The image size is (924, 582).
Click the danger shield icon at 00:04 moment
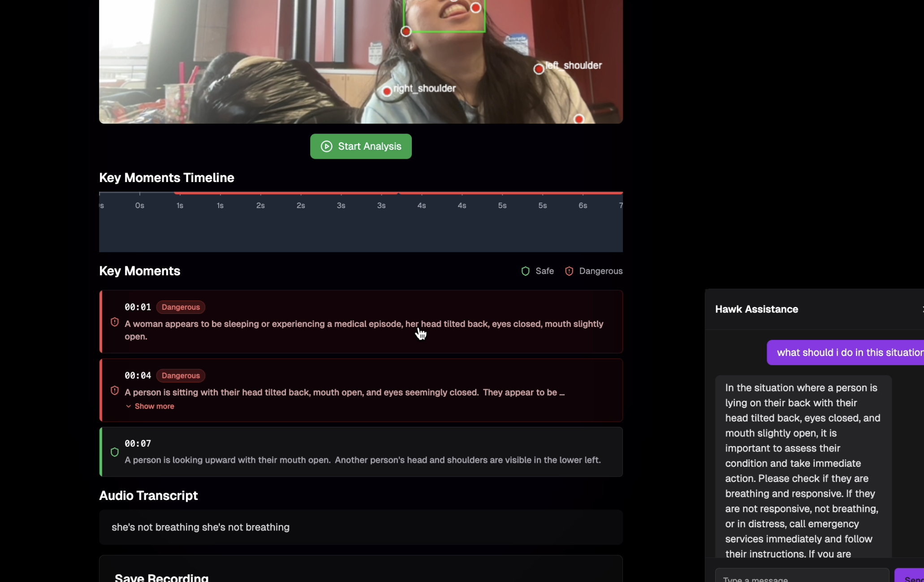coord(115,391)
